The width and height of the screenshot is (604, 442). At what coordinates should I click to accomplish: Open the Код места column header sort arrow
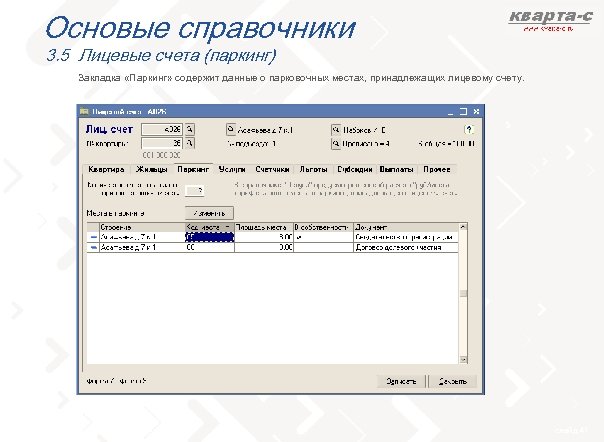228,227
